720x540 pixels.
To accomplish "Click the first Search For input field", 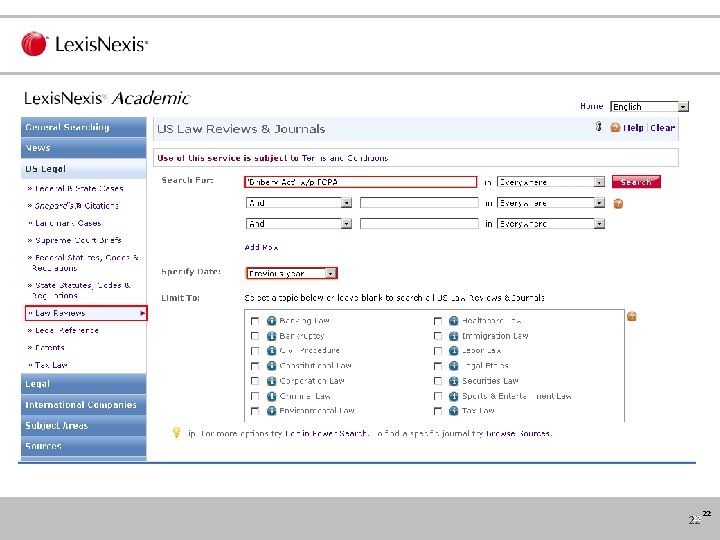I will tap(360, 182).
